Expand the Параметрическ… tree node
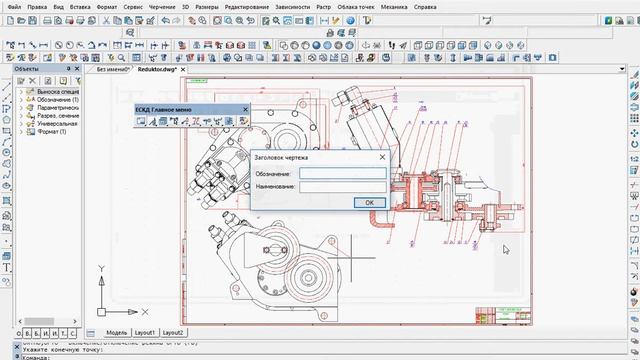 pyautogui.click(x=21, y=108)
